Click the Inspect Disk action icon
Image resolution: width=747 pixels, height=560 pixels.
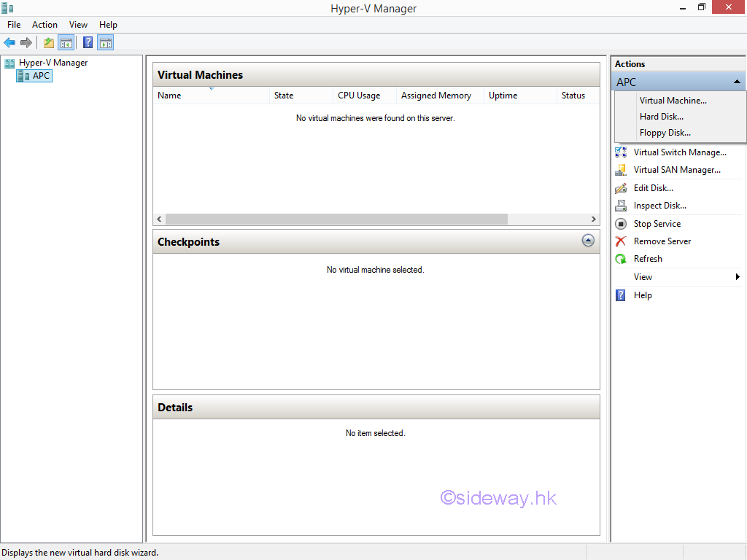[x=621, y=206]
